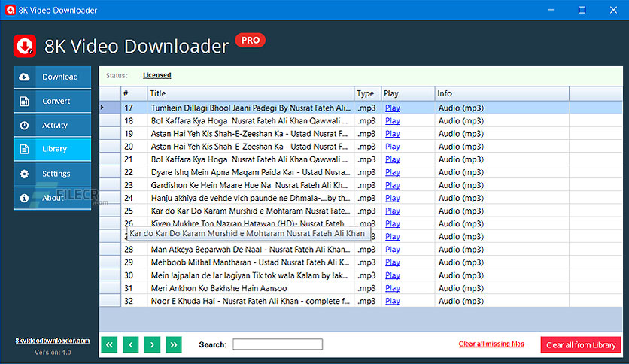The image size is (629, 364).
Task: Select title 'Mehboob Mithal Mantharan'
Action: coord(250,262)
